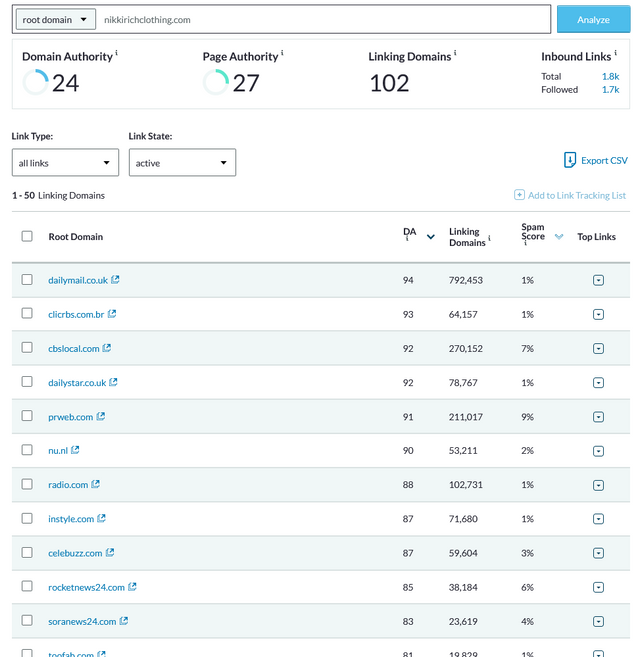640x657 pixels.
Task: Check the dailystar.co.uk row checkbox
Action: click(x=27, y=382)
